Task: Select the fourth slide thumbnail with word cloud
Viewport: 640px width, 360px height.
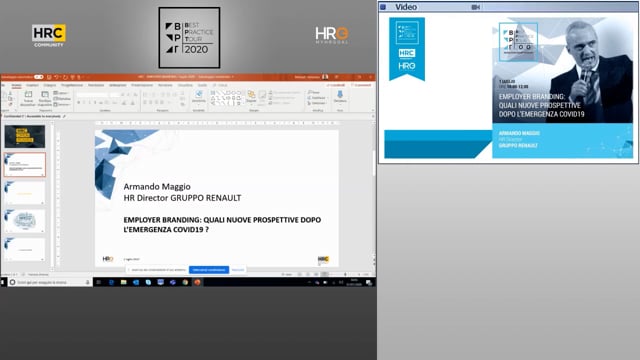Action: point(25,221)
